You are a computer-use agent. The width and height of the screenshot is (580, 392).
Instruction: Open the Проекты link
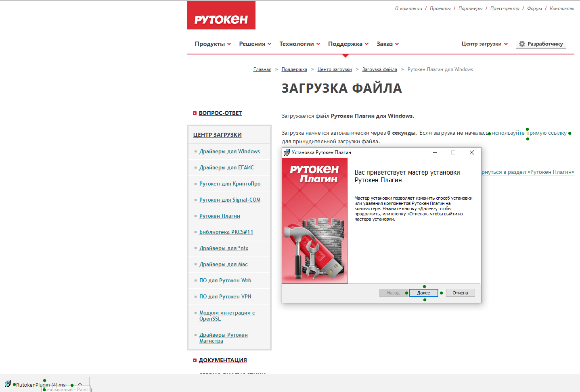440,8
